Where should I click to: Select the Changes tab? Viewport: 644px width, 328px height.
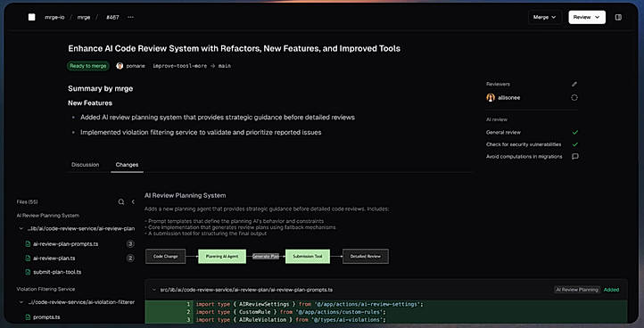tap(127, 165)
